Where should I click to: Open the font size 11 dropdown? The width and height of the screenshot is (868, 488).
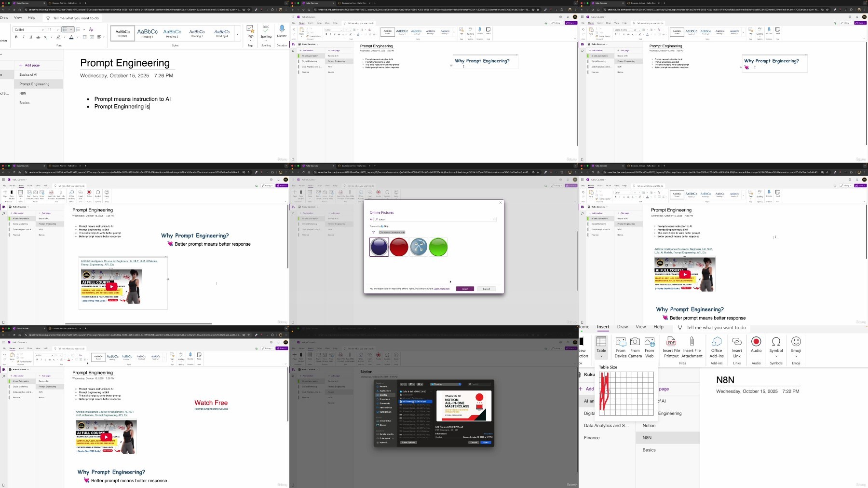coord(57,30)
